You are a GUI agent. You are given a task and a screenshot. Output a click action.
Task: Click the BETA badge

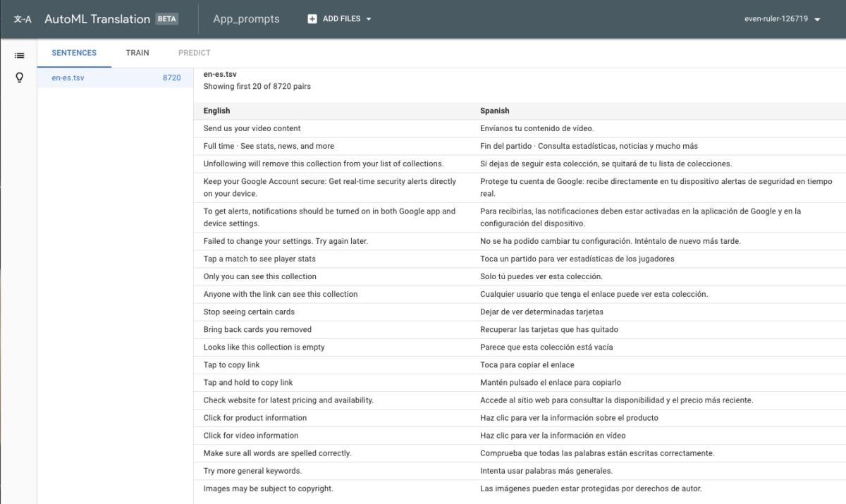point(167,19)
